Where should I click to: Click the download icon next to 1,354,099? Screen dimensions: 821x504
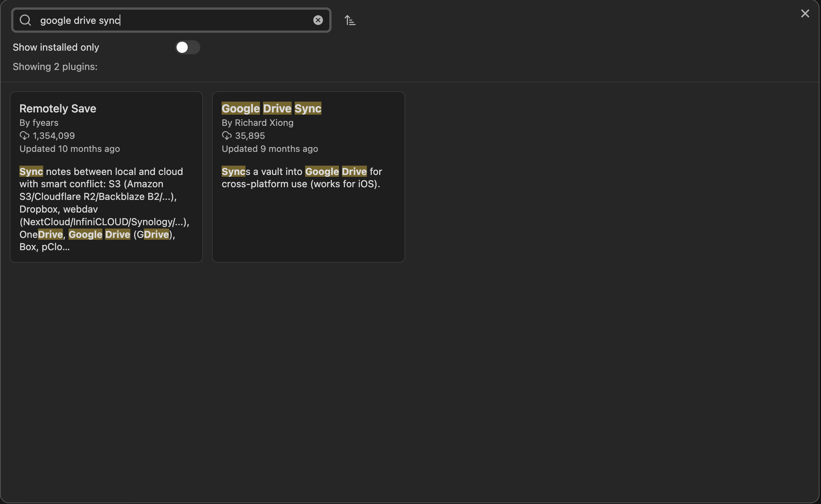25,136
